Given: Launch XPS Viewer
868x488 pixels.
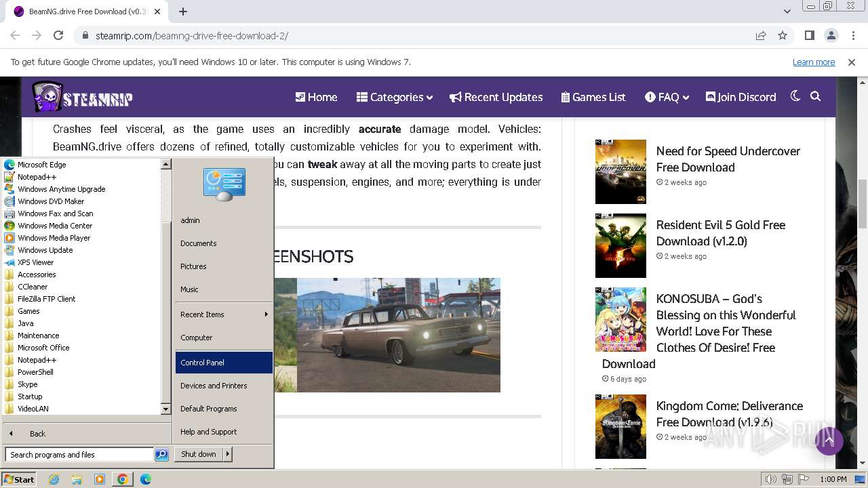Looking at the screenshot, I should point(35,262).
